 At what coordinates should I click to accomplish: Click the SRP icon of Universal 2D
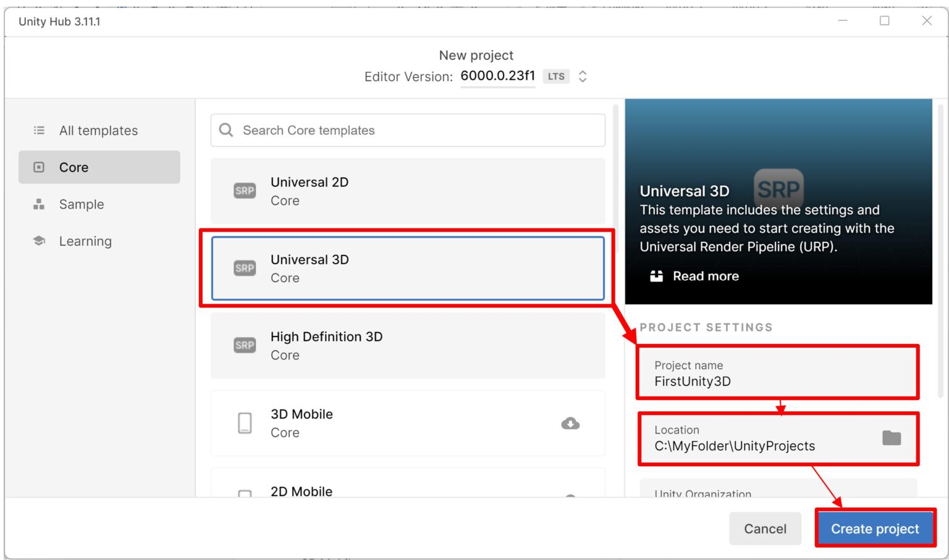[245, 191]
